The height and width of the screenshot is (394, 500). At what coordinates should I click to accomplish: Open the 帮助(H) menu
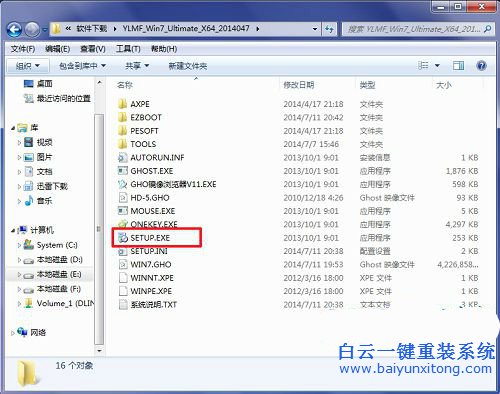(x=164, y=49)
